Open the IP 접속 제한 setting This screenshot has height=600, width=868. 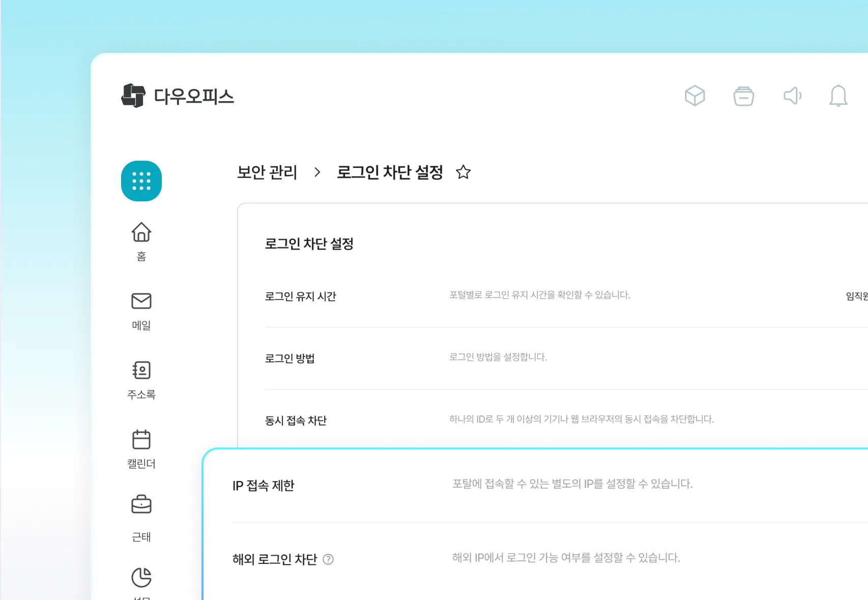pos(264,486)
